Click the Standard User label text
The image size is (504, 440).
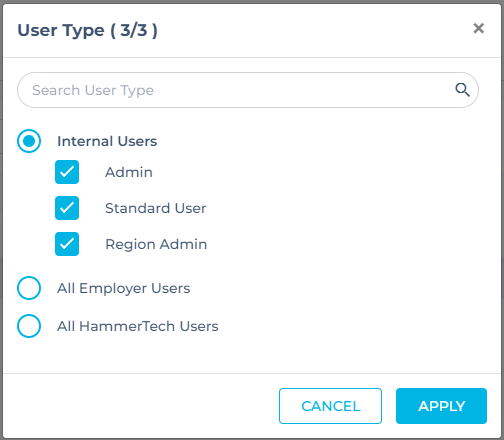156,208
